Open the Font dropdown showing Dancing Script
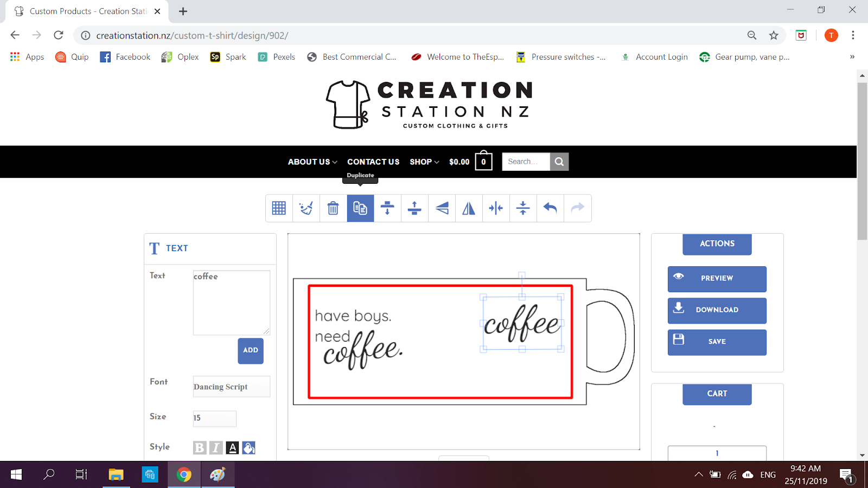Screen dimensions: 868x488 [232, 387]
